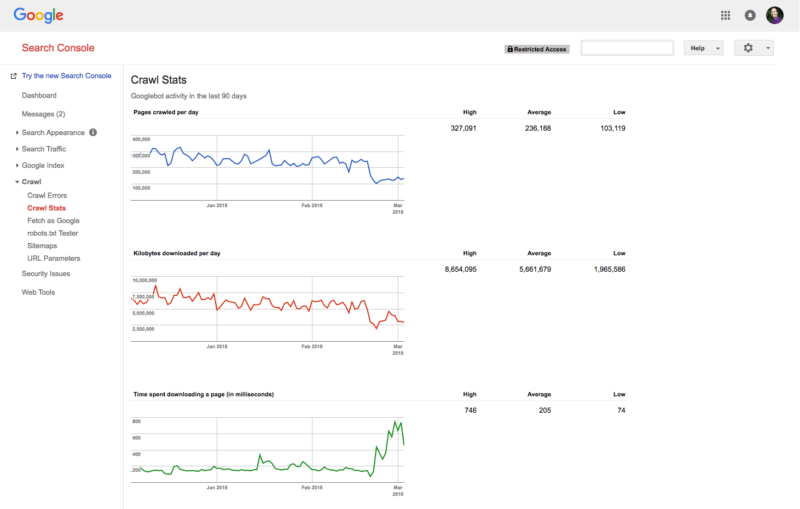
Task: Expand the Google Index section
Action: 43,165
